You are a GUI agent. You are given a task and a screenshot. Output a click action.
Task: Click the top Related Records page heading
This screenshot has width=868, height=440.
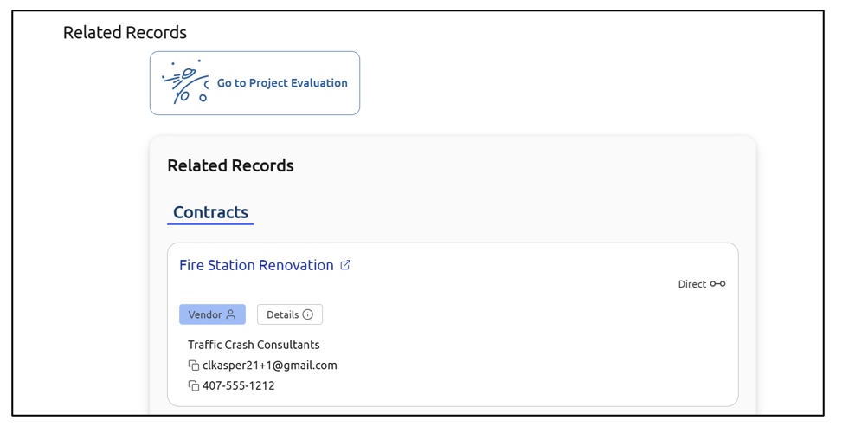(x=125, y=33)
